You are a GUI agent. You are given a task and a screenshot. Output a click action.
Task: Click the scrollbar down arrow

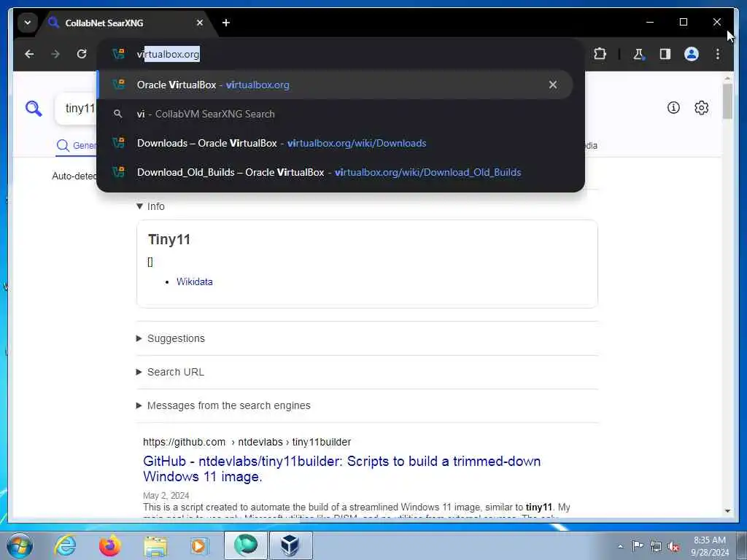(727, 511)
